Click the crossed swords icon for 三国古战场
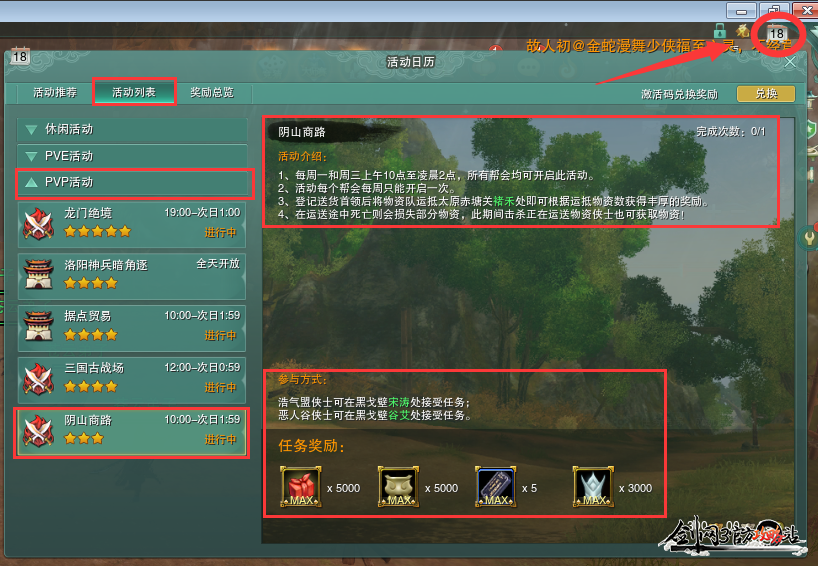Image resolution: width=818 pixels, height=566 pixels. click(x=38, y=379)
